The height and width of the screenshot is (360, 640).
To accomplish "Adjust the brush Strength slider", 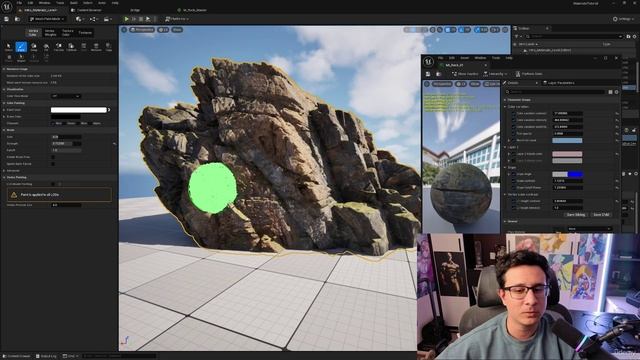I will point(67,144).
